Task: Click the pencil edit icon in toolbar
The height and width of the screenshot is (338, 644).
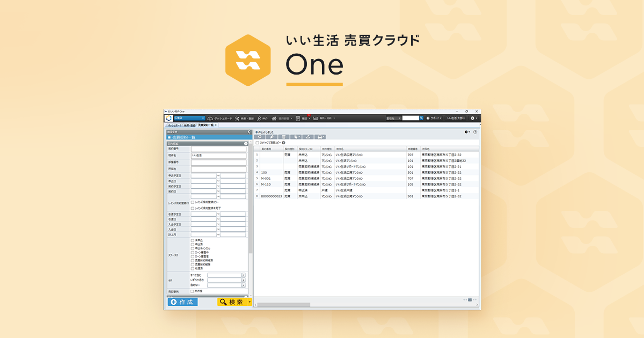Action: 272,137
